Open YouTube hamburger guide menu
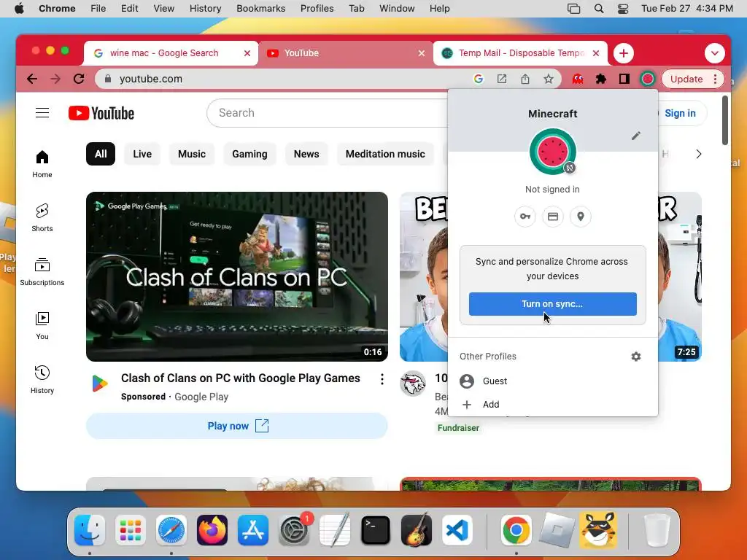Image resolution: width=747 pixels, height=560 pixels. point(42,113)
